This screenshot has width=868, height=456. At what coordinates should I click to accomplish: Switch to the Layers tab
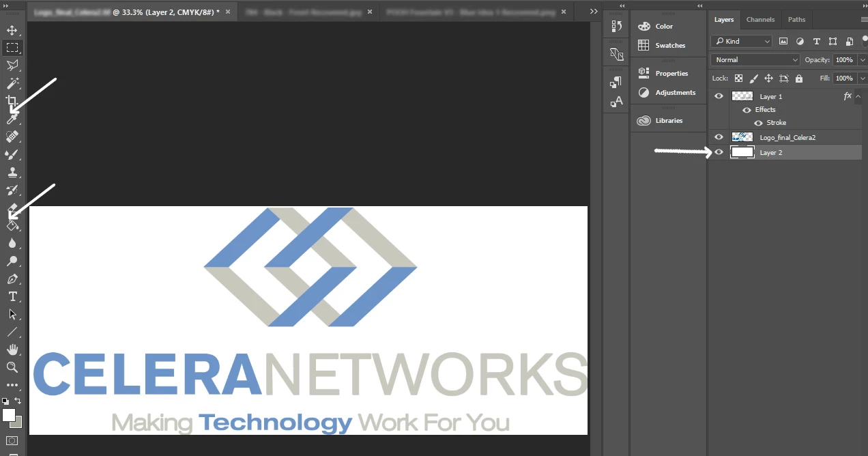coord(724,20)
